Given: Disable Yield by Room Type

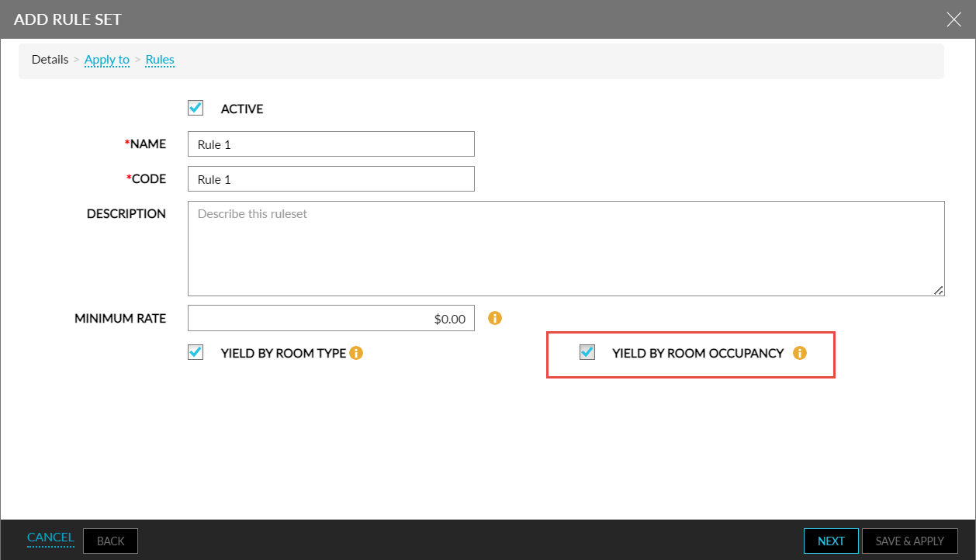Looking at the screenshot, I should pos(196,352).
